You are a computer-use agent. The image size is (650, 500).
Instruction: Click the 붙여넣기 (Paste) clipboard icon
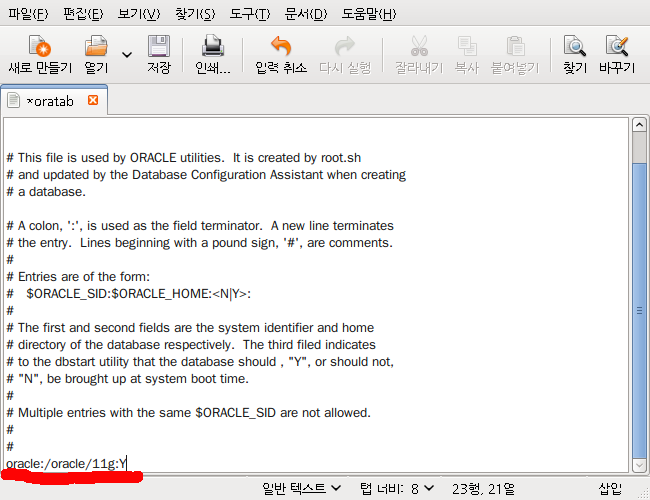(x=515, y=46)
